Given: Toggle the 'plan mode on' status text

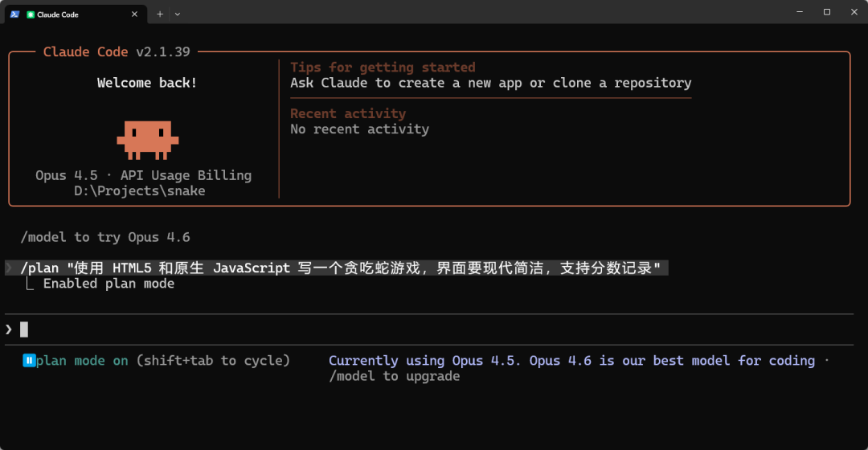Looking at the screenshot, I should 82,361.
